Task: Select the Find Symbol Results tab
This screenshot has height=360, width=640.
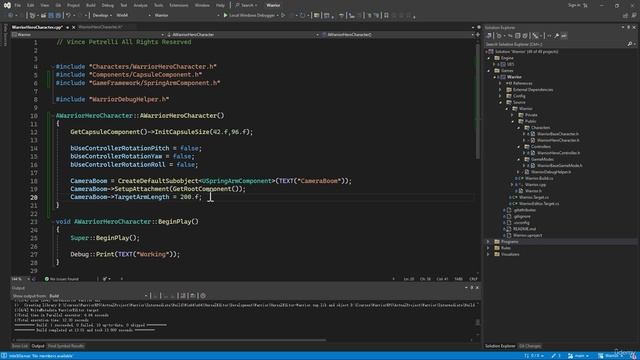Action: [66, 346]
